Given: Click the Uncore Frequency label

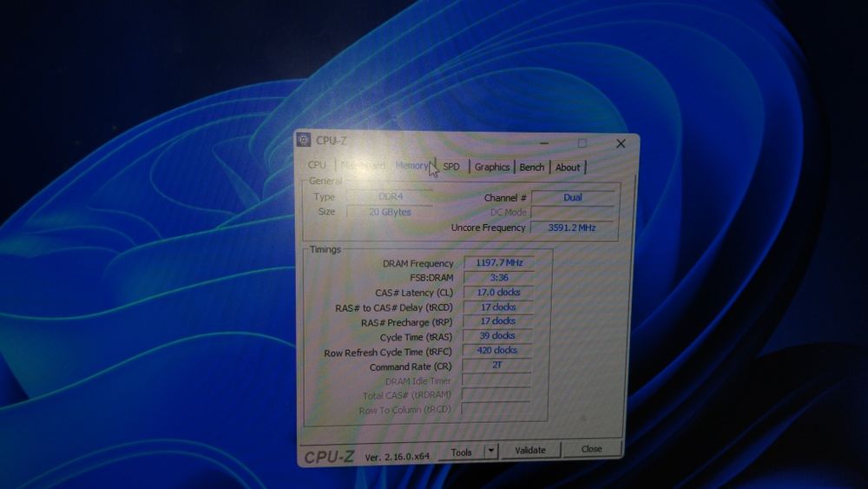Looking at the screenshot, I should click(488, 228).
